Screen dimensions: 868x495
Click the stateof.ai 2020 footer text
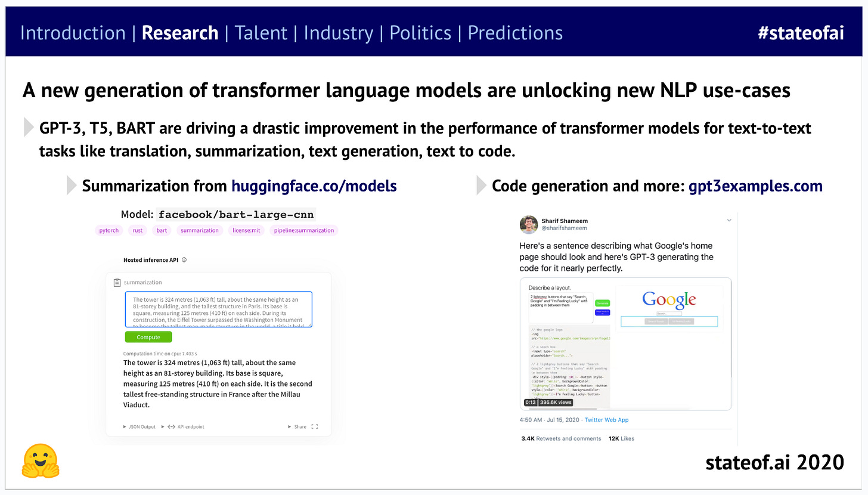774,462
